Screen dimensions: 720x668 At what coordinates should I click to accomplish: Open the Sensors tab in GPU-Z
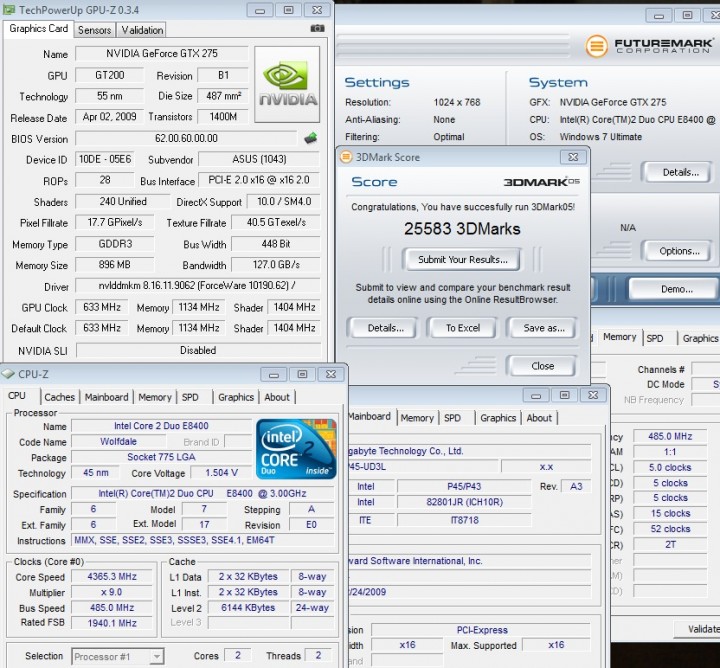pos(95,30)
